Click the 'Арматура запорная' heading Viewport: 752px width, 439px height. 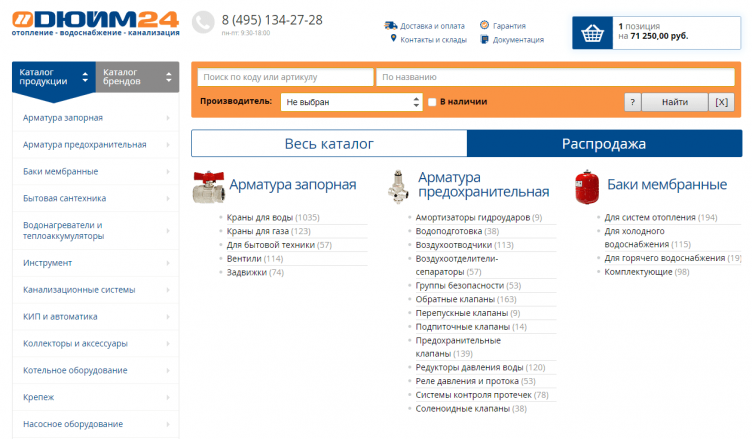[x=293, y=184]
